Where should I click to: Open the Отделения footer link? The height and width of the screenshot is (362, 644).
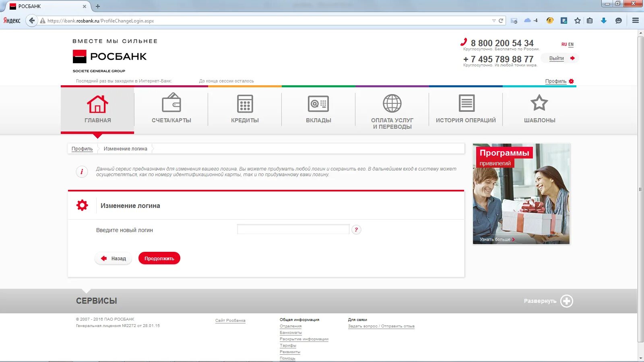(x=291, y=326)
